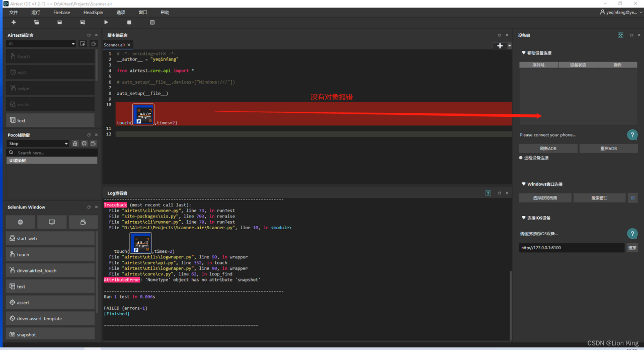Screen dimensions: 644x350
Task: Click the save-as toolbar icon
Action: coord(83,22)
